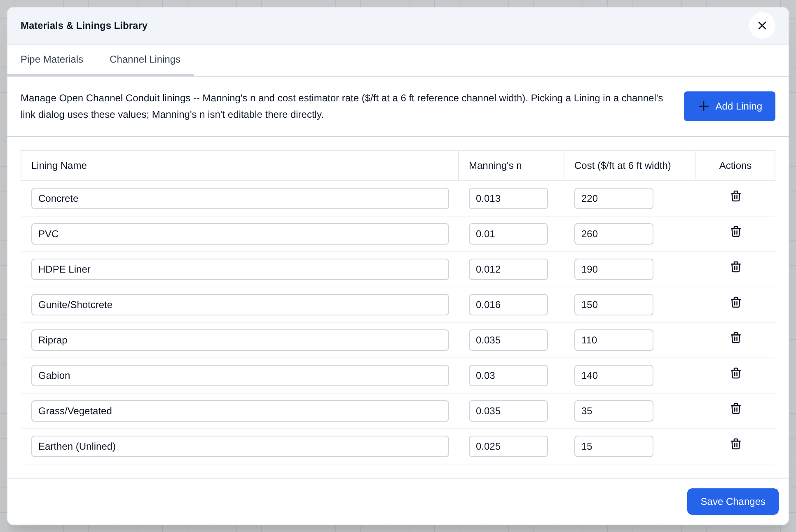Click PVC Manning's n value 0.01
Image resolution: width=796 pixels, height=532 pixels.
[x=508, y=234]
